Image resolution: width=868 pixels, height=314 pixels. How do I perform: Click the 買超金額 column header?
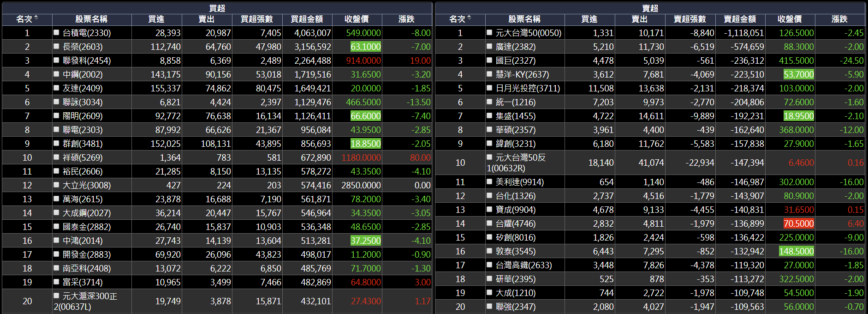(307, 19)
